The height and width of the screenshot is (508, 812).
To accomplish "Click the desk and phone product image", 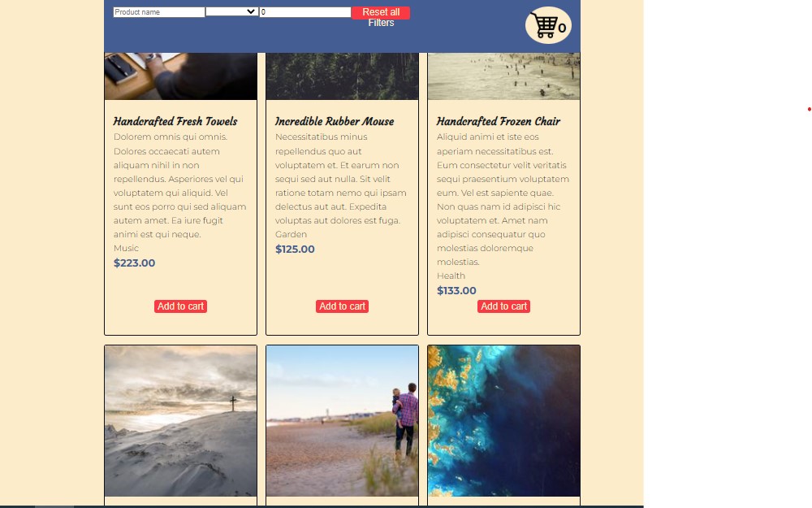I will pyautogui.click(x=181, y=76).
